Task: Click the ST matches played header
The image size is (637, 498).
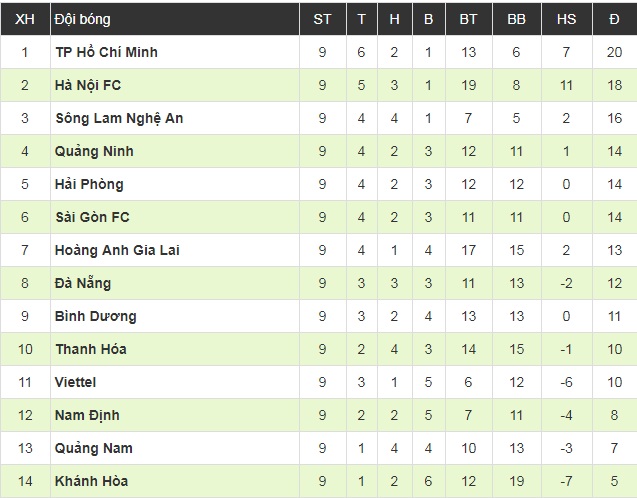Action: [x=322, y=19]
